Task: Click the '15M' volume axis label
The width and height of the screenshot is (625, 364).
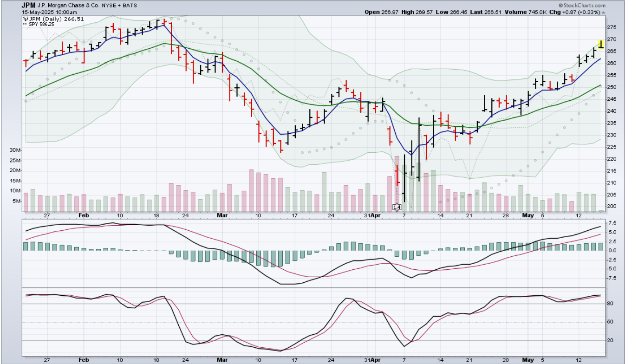Action: 15,181
